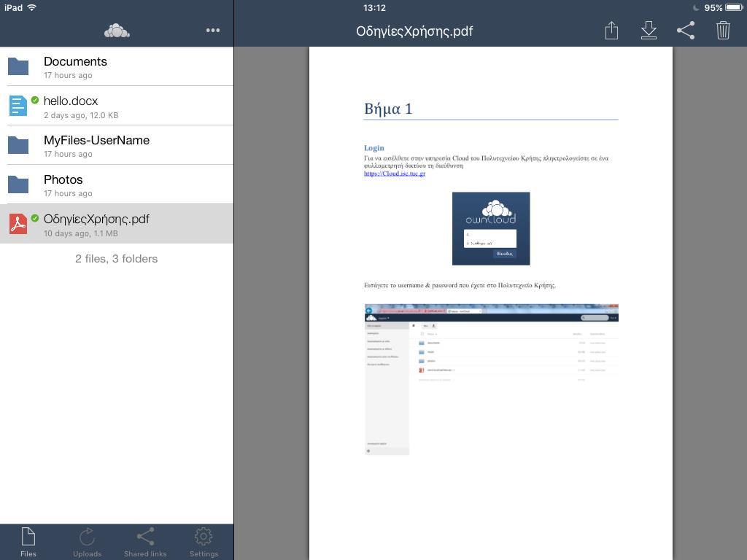Tap the ownCloud logo in the header
Screen dimensions: 747x560
(117, 31)
